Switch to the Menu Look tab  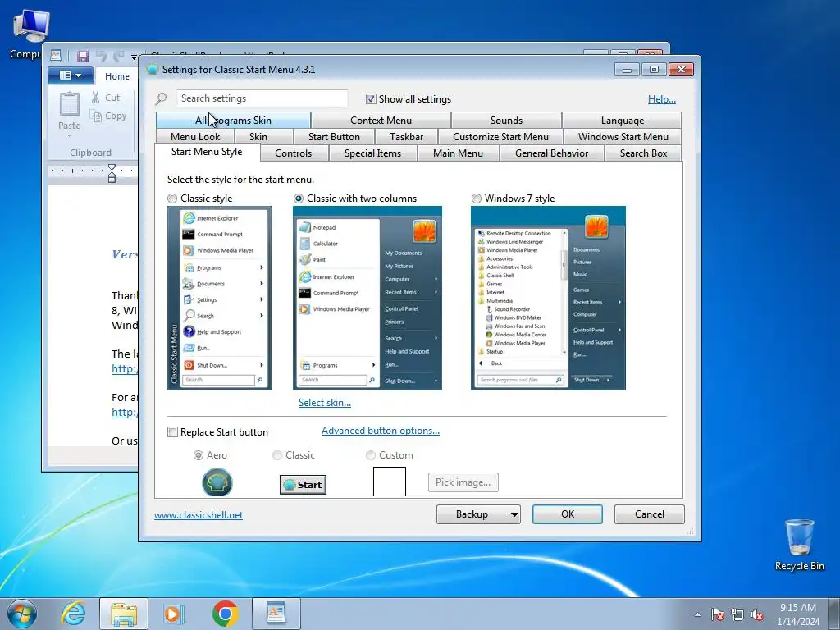tap(195, 137)
